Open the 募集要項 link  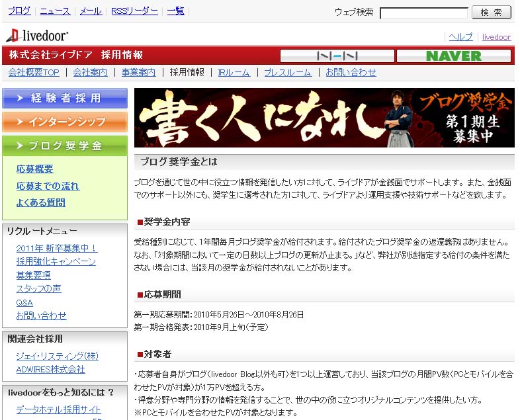pos(34,275)
